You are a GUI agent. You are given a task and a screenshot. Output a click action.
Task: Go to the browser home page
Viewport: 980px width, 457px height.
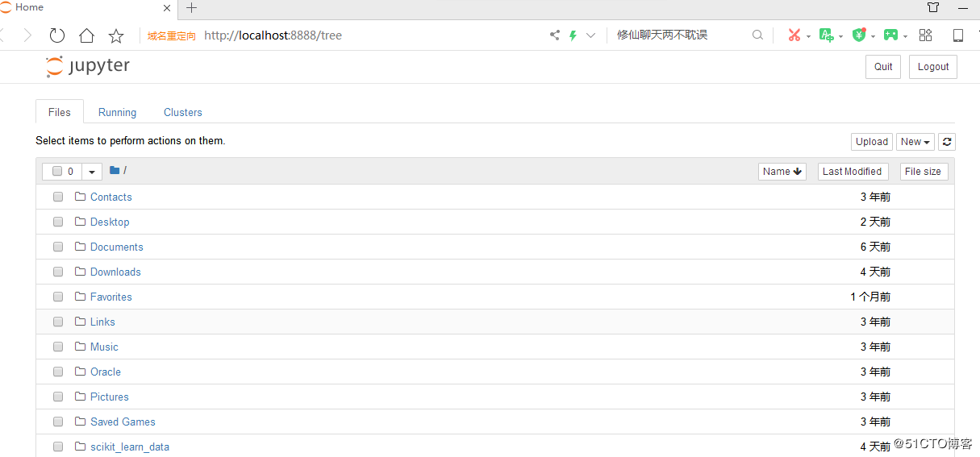86,35
